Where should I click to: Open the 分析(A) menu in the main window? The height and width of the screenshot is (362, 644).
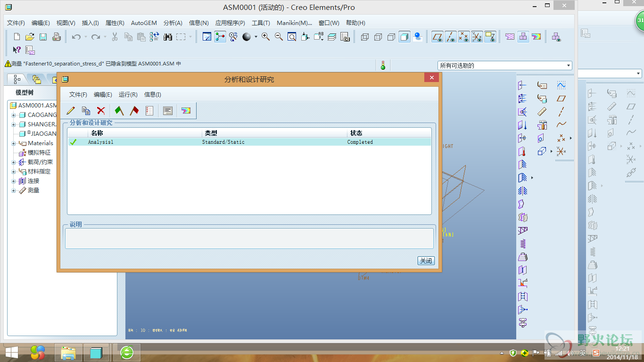[173, 23]
